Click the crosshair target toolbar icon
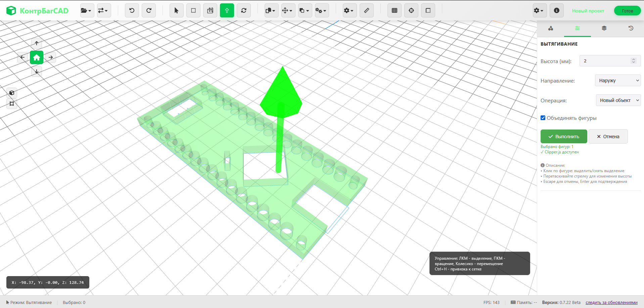 point(411,10)
